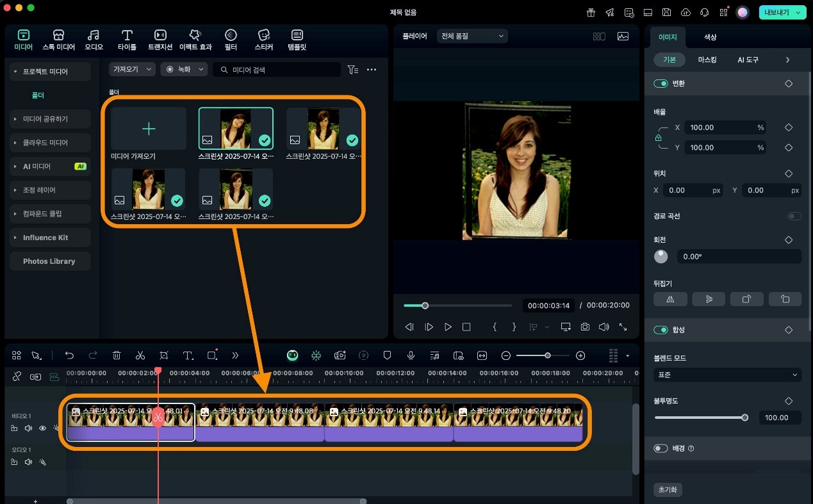Screen dimensions: 813x504
Task: Click the headset support icon
Action: [x=705, y=12]
